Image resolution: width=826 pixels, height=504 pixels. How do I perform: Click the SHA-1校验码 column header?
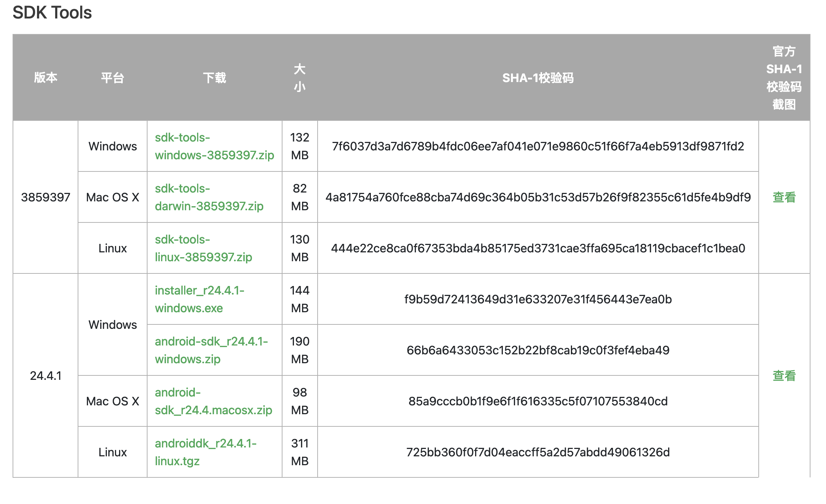click(x=538, y=78)
